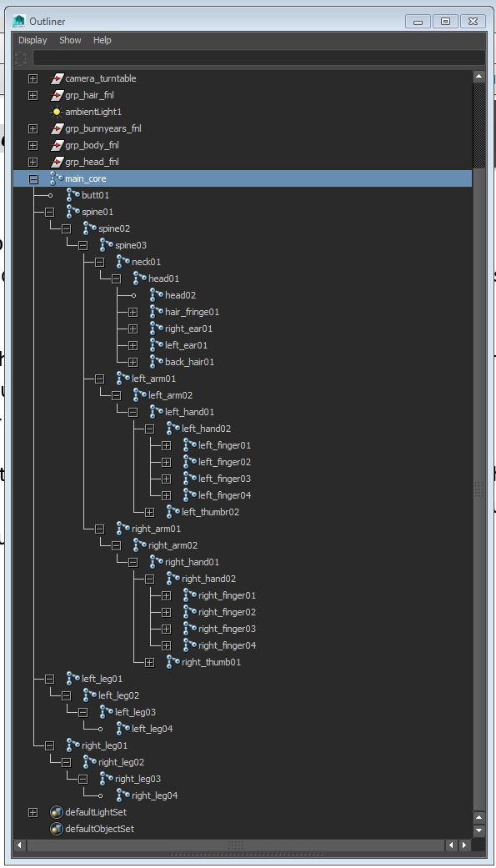The width and height of the screenshot is (496, 868).
Task: Open the Show menu
Action: [x=70, y=40]
